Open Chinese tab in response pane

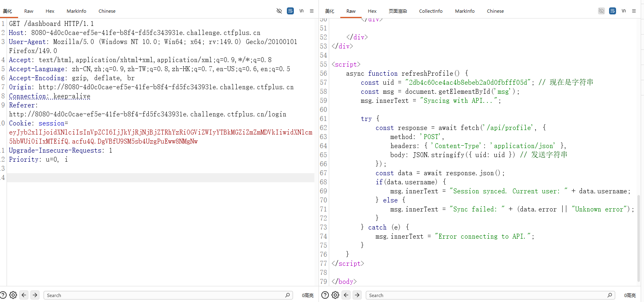click(495, 11)
